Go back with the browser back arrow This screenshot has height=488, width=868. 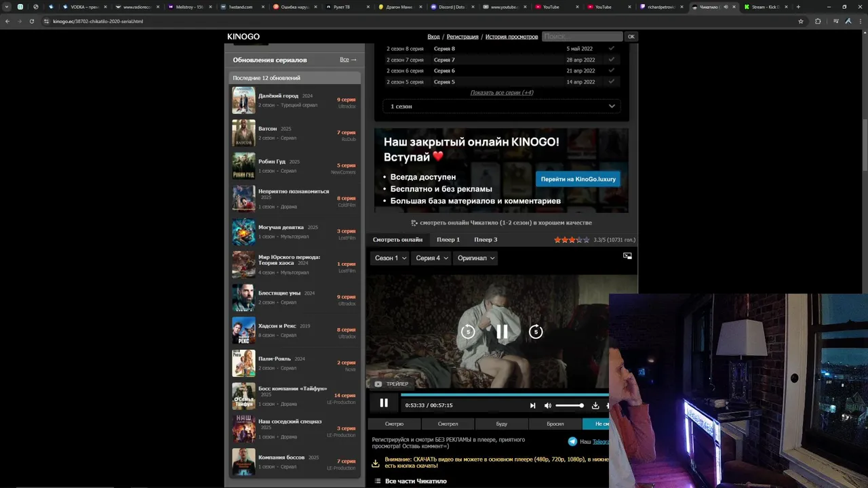pyautogui.click(x=7, y=21)
